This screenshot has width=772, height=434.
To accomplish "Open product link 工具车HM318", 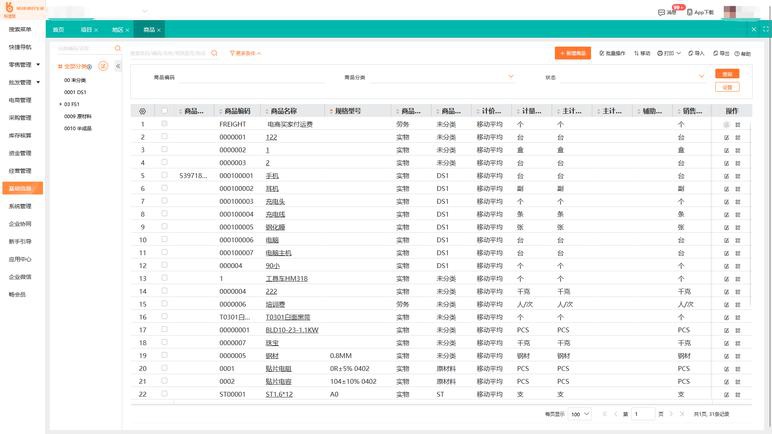I will coord(287,278).
